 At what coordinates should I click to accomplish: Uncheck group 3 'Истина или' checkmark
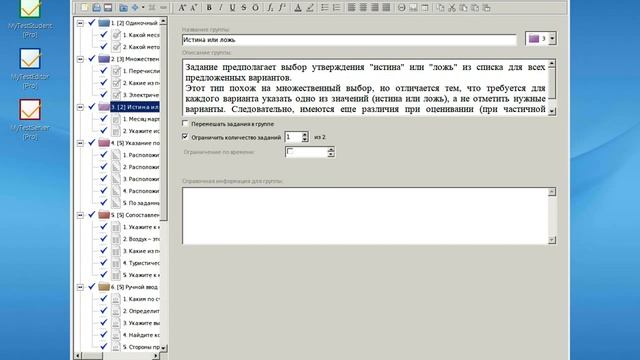(92, 107)
